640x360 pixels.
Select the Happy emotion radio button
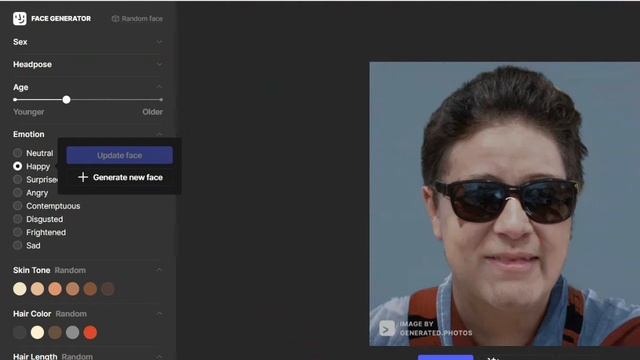coord(17,166)
